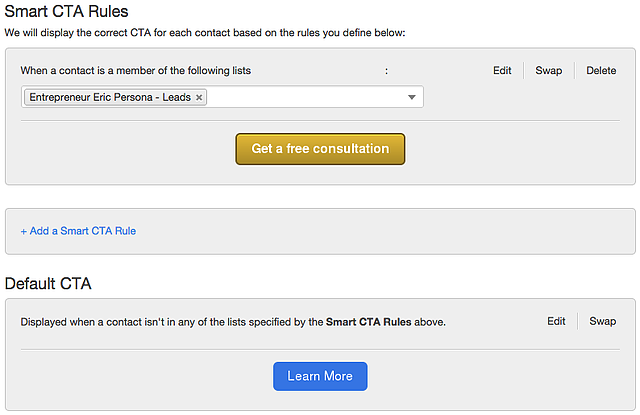Expand the contact lists dropdown arrow

pyautogui.click(x=412, y=97)
